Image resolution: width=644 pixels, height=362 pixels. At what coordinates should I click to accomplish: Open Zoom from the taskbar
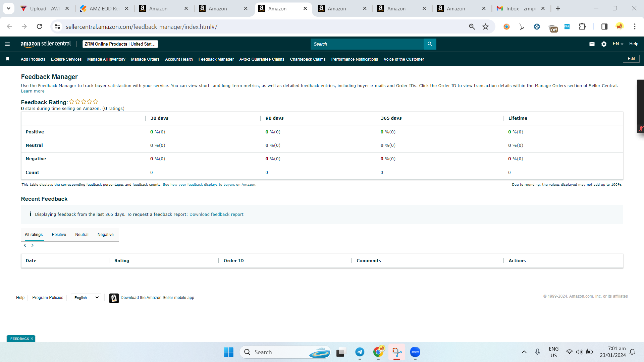point(415,352)
